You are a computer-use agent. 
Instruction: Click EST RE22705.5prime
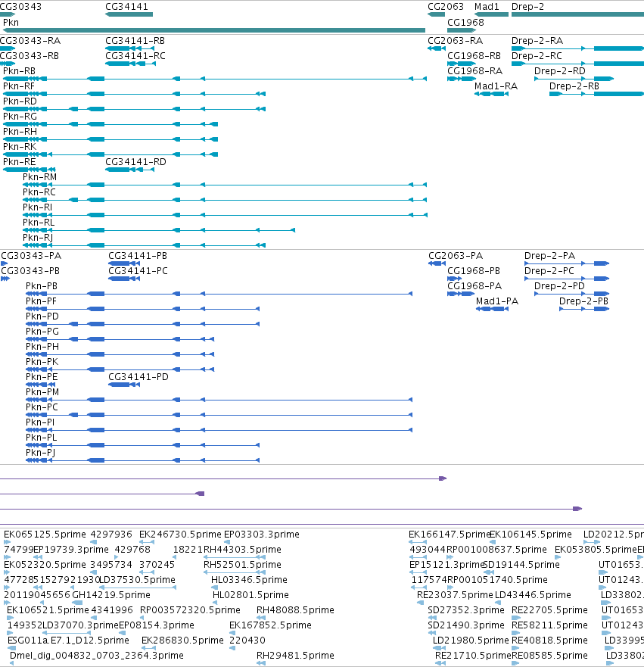click(x=549, y=609)
